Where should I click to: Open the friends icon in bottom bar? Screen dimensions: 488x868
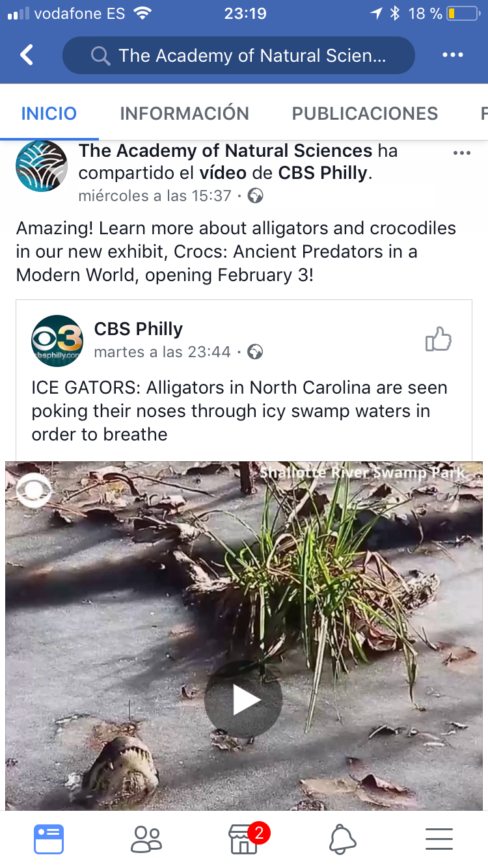click(x=146, y=839)
